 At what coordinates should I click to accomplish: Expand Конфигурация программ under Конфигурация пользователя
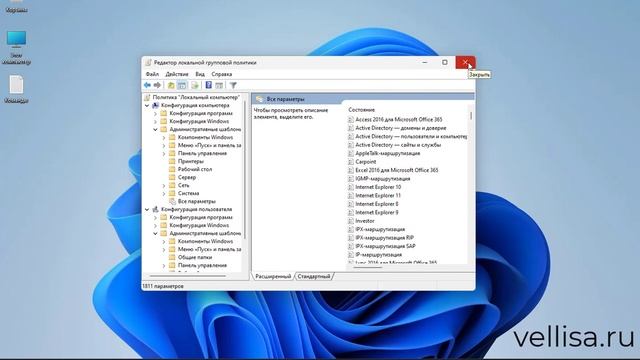(155, 218)
